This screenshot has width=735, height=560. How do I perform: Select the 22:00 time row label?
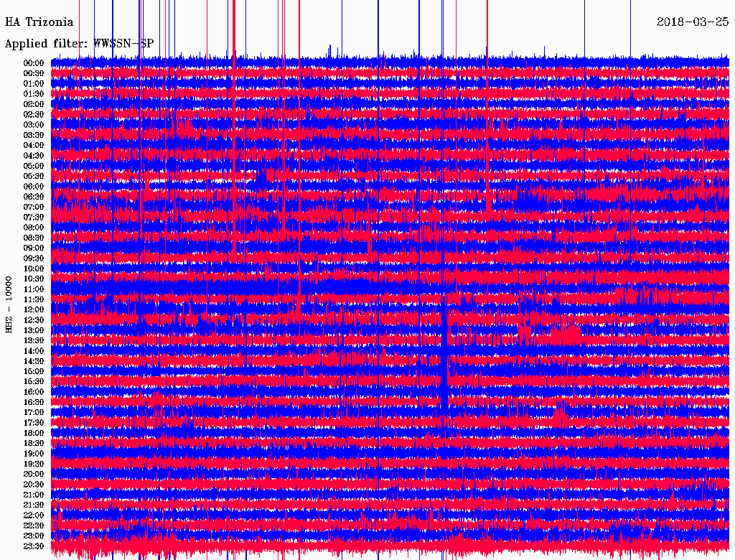point(34,515)
